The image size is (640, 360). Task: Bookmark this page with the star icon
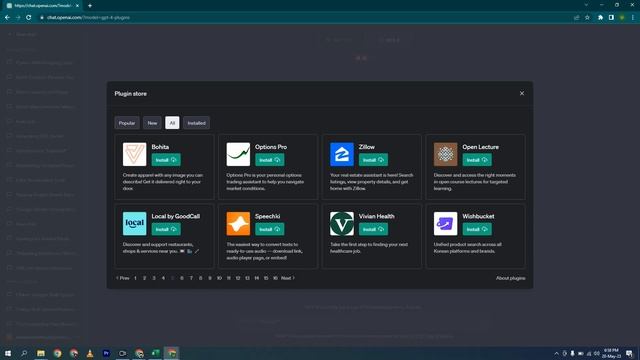pos(587,18)
